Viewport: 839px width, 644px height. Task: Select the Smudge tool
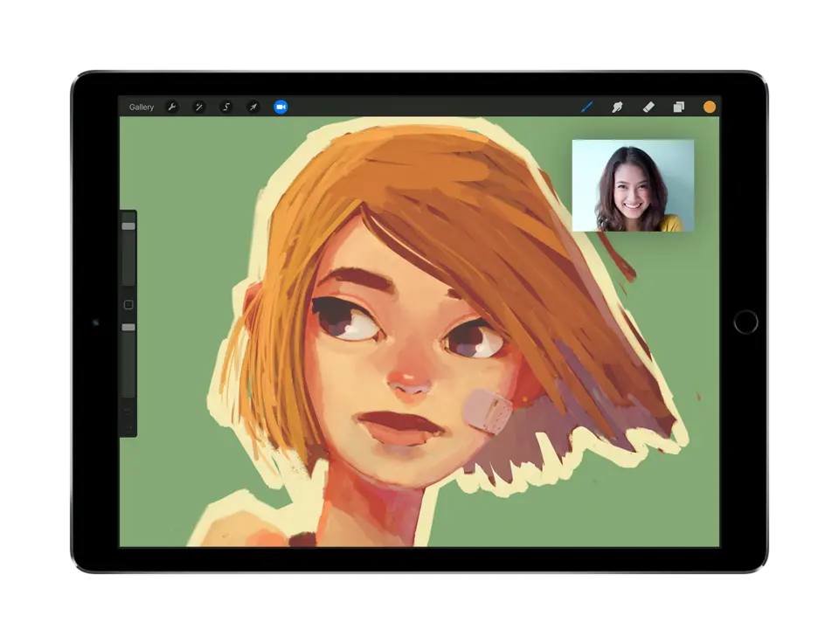(x=617, y=107)
